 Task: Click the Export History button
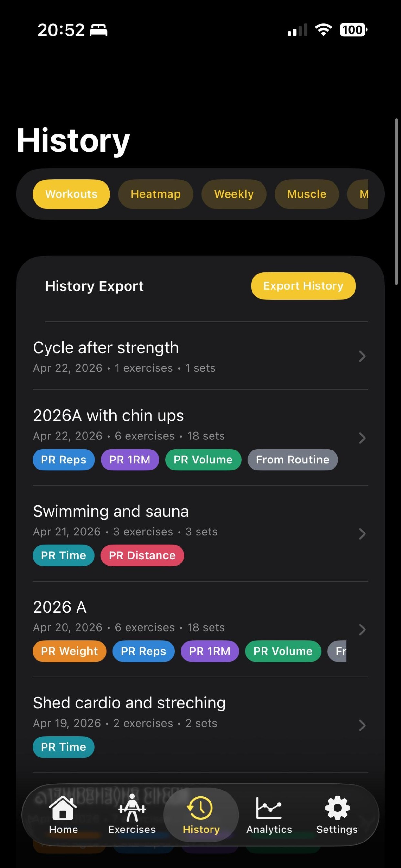(x=303, y=286)
